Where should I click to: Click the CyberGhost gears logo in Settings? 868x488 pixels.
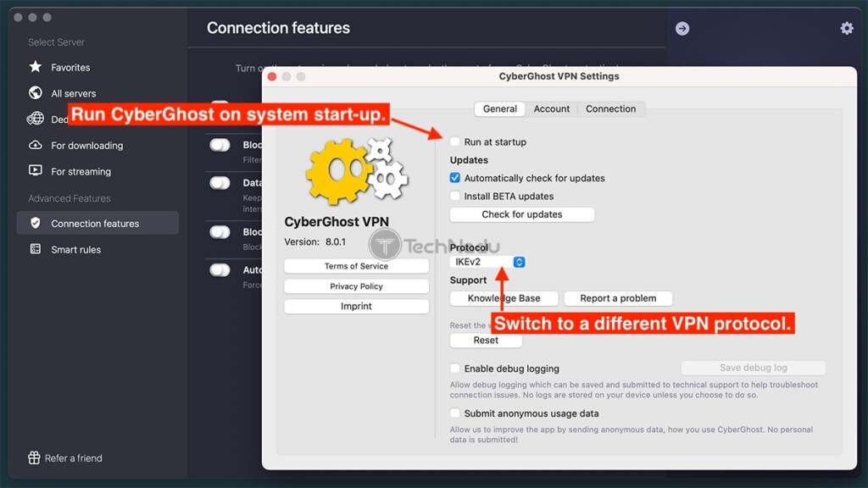tap(357, 169)
